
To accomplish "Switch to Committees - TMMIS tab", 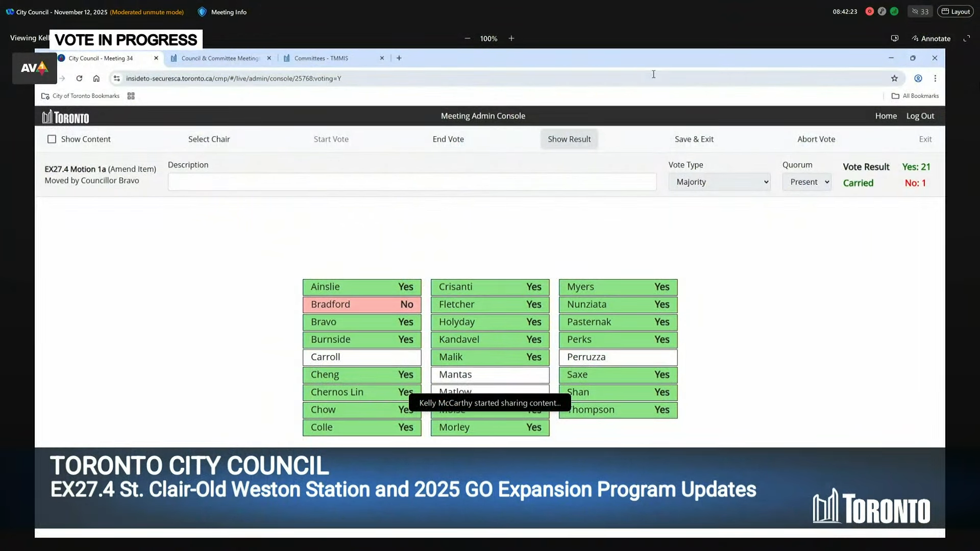I will tap(322, 58).
